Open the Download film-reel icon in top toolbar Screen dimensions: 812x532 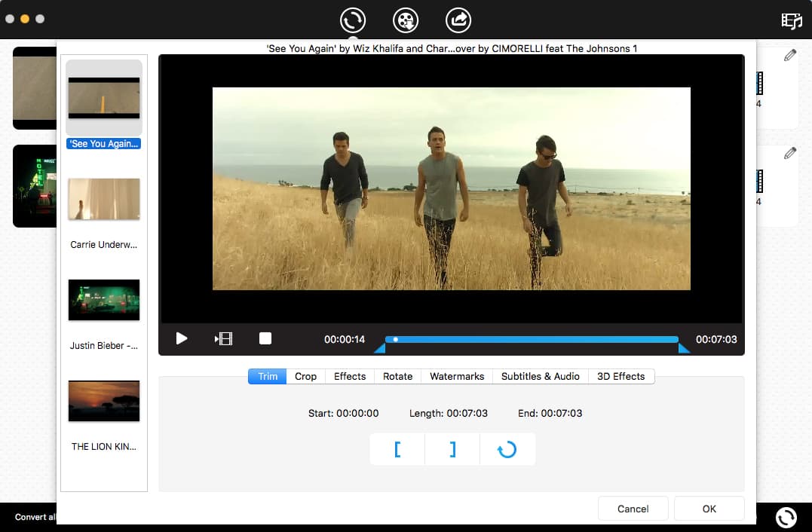coord(406,20)
